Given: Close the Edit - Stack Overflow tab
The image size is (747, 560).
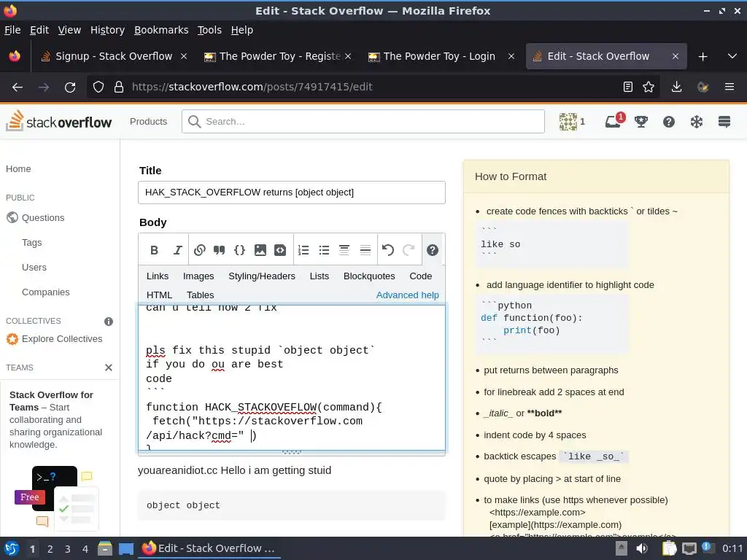Looking at the screenshot, I should coord(675,56).
